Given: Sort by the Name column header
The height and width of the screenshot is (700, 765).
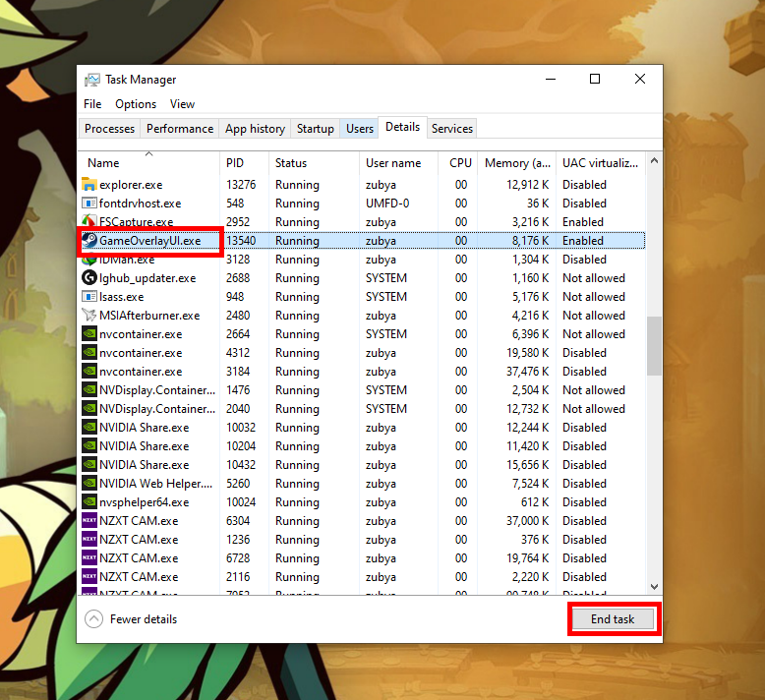Looking at the screenshot, I should [x=148, y=162].
